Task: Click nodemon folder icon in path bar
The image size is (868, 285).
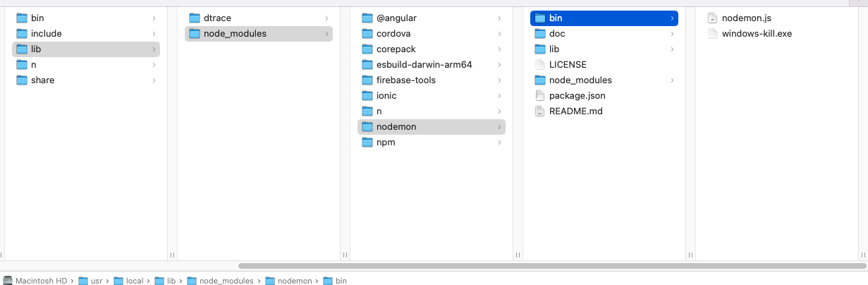Action: (x=270, y=281)
